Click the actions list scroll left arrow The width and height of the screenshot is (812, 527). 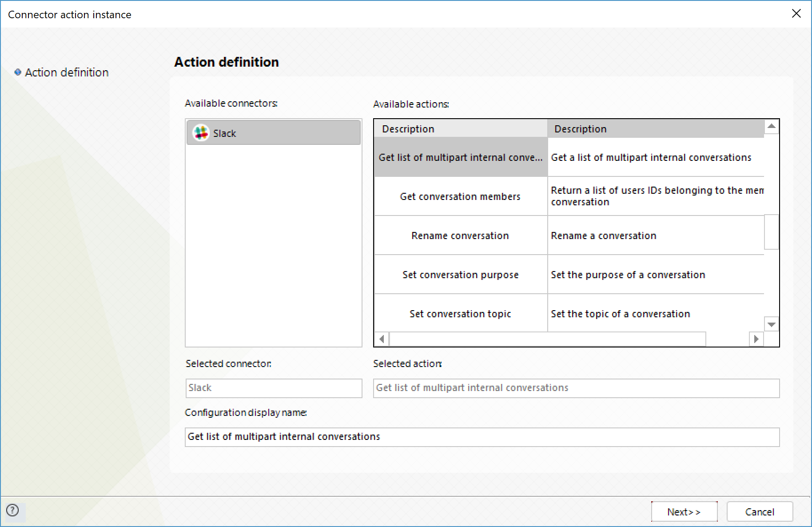click(x=382, y=339)
